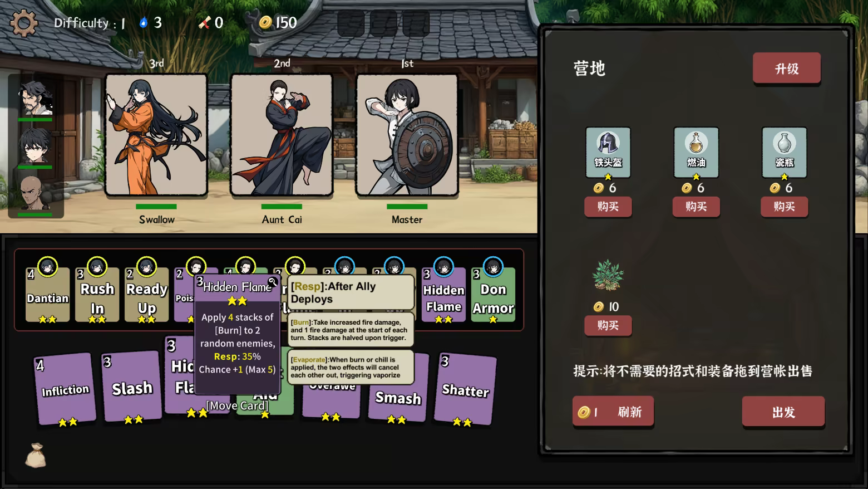Click the 升级 upgrade button
This screenshot has width=868, height=489.
pyautogui.click(x=786, y=68)
